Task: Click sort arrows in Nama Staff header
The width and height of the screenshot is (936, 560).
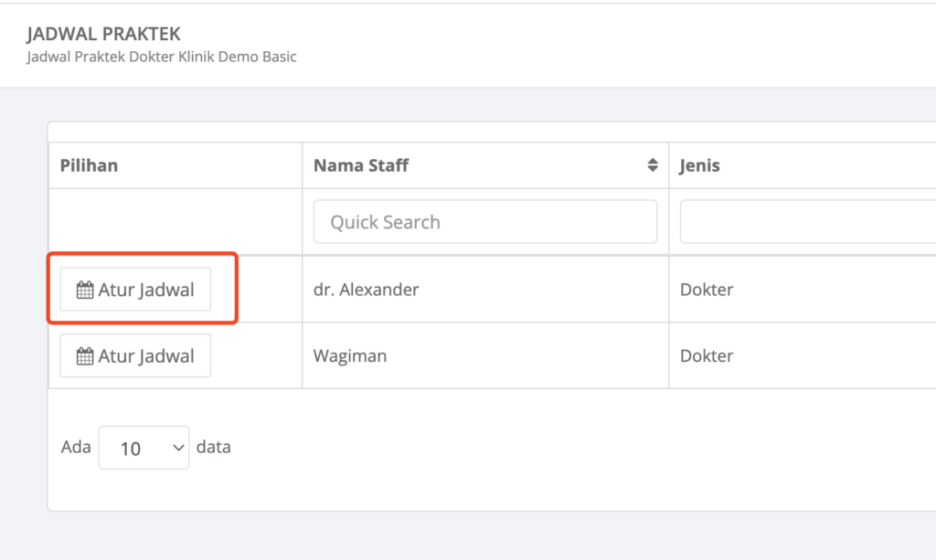Action: click(653, 165)
